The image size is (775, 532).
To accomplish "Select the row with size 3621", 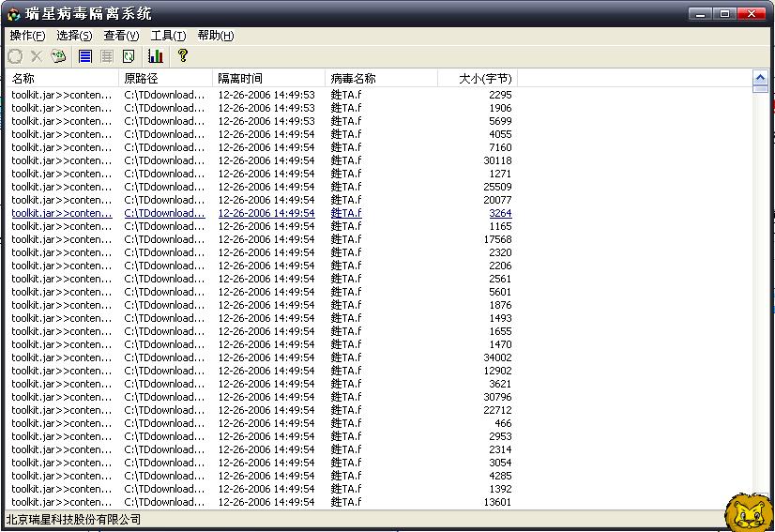I will tap(262, 384).
